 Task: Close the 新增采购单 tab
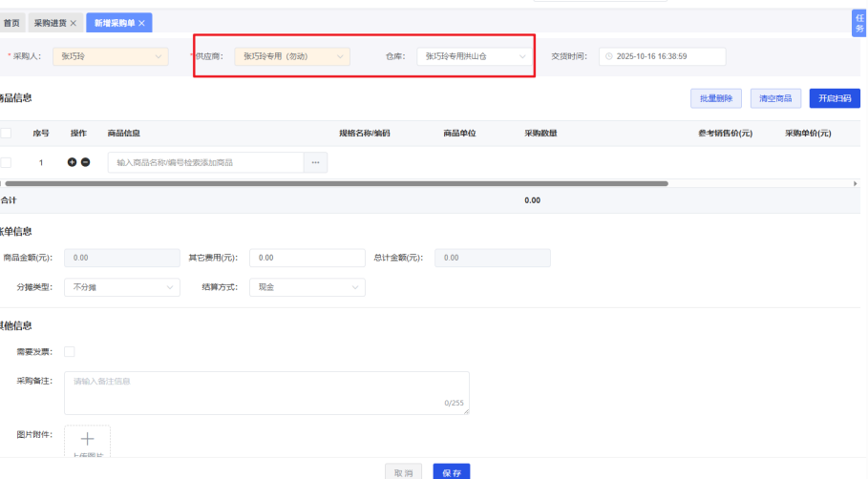141,23
